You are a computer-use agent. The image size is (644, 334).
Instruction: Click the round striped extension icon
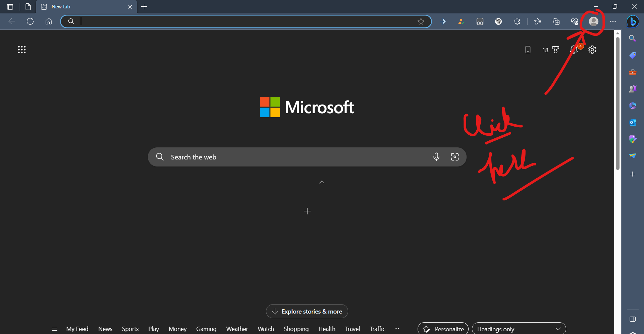(498, 21)
